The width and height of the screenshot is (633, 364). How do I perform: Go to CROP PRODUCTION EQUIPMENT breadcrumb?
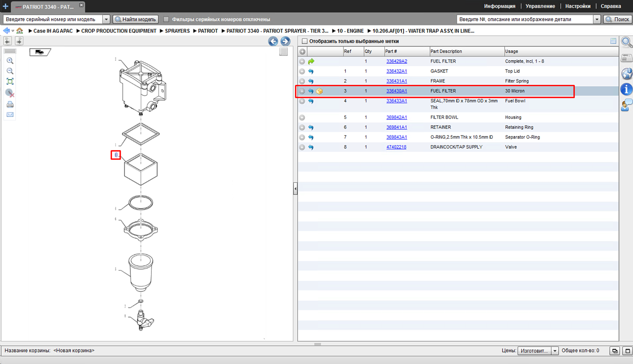pos(119,31)
